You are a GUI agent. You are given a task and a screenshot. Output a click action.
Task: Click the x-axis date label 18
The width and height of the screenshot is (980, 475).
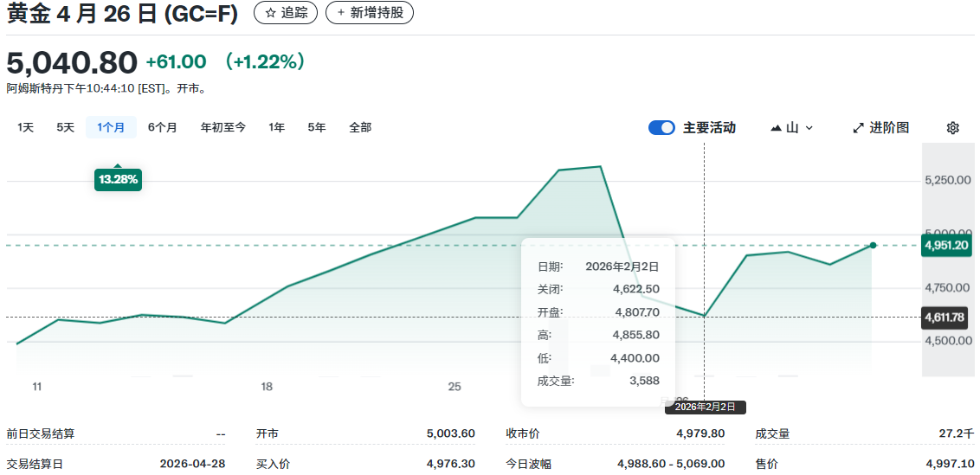pos(267,388)
